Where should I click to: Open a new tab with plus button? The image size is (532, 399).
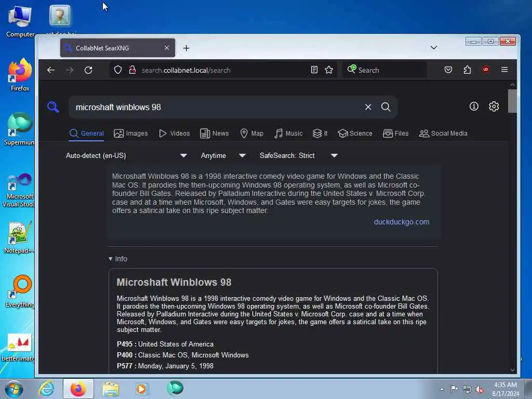point(187,48)
